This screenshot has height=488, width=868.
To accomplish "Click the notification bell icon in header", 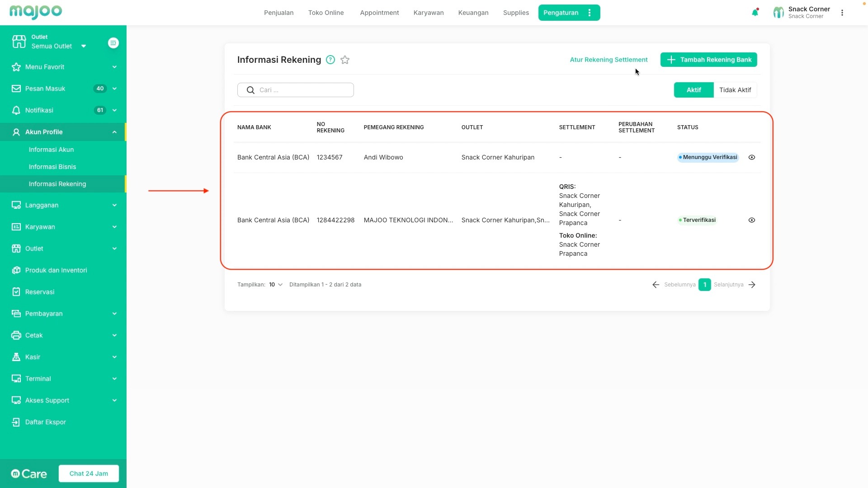I will tap(755, 13).
